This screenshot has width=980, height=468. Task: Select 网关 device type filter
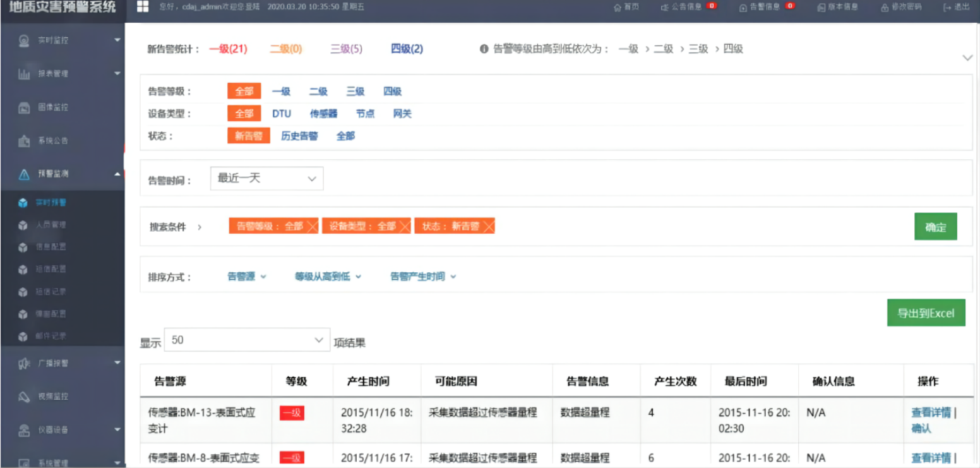[x=402, y=114]
